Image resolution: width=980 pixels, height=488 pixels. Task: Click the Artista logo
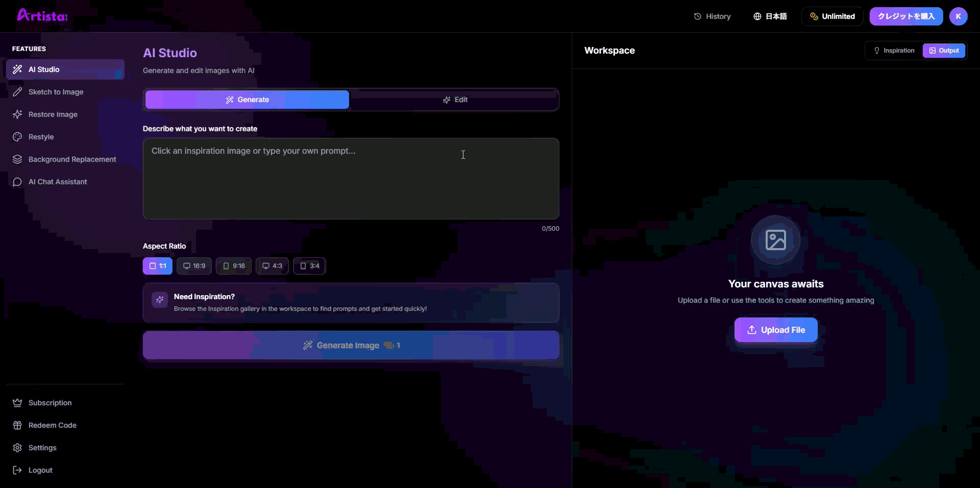[x=42, y=16]
